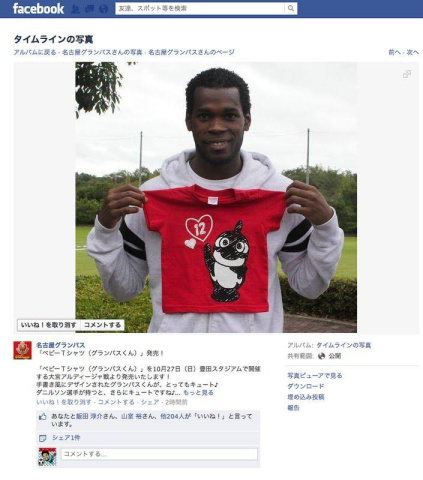
Task: Click the thumbs-up like icon
Action: pos(43,417)
